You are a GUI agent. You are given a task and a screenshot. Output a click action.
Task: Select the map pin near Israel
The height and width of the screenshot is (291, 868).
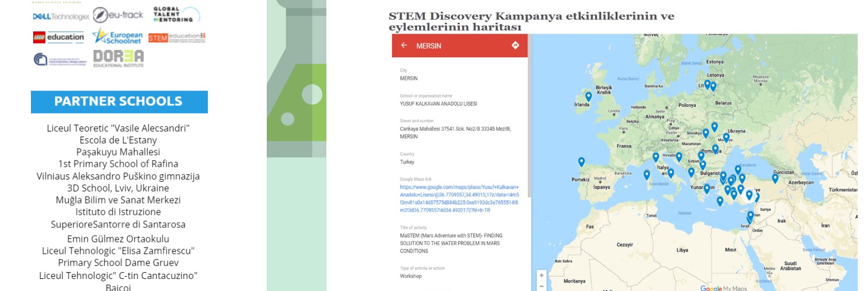coord(750,216)
